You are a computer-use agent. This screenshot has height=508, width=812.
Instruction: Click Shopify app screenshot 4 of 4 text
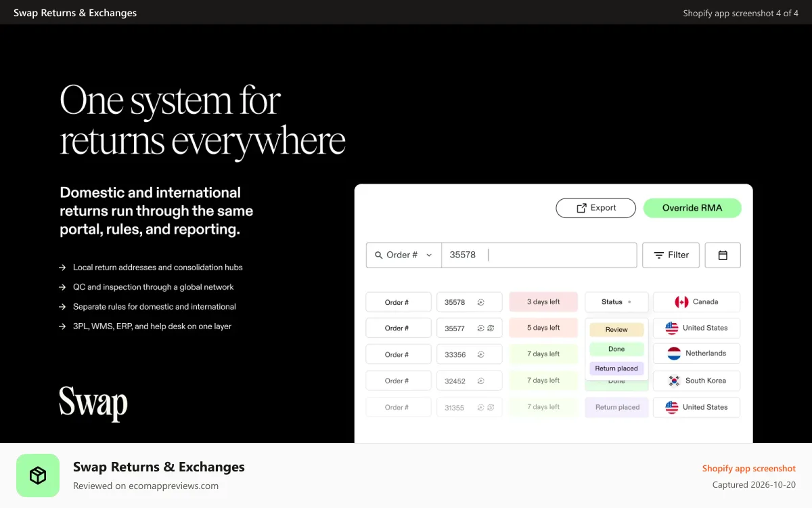[741, 13]
